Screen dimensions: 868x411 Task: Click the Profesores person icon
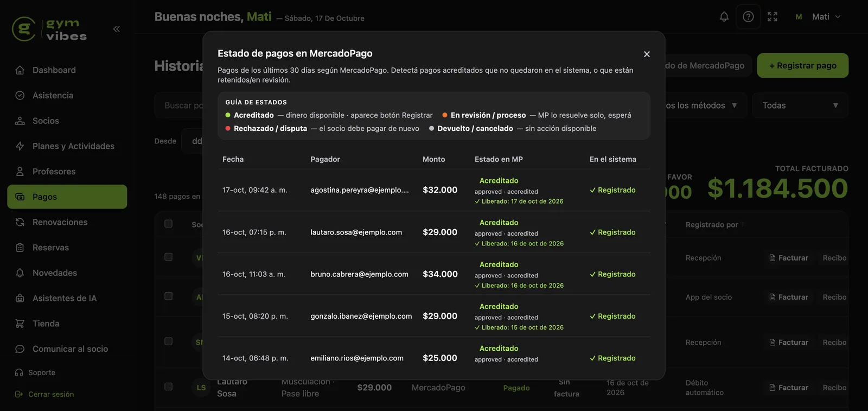coord(20,172)
